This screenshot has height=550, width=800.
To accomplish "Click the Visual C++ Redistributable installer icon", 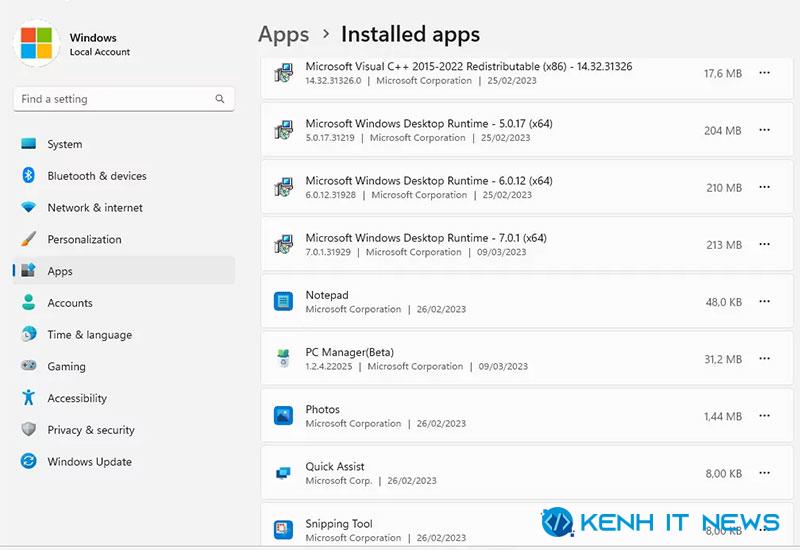I will coord(284,73).
